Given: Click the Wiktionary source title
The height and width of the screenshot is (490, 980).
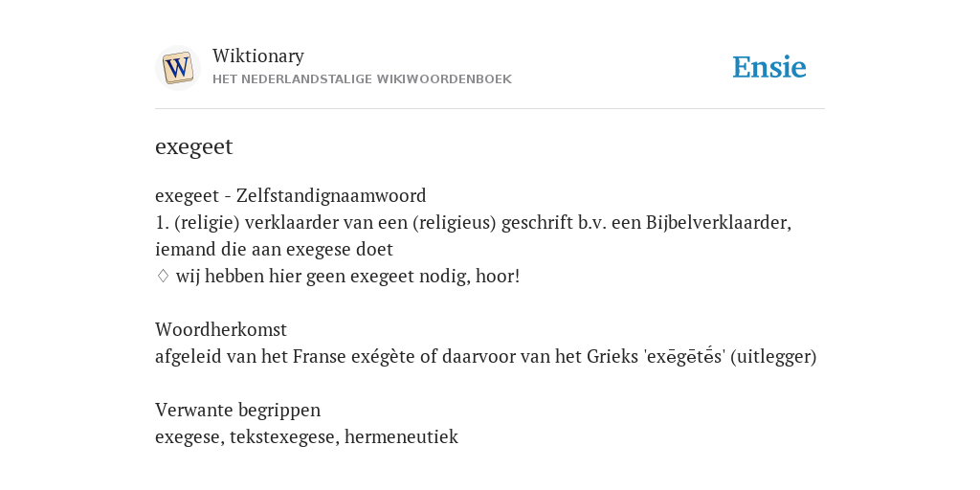Looking at the screenshot, I should click(258, 56).
